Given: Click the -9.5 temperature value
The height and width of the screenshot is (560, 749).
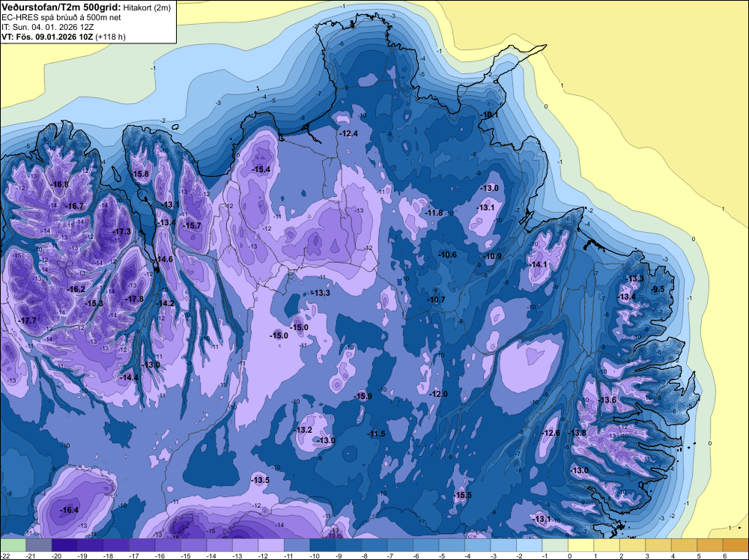Looking at the screenshot, I should point(658,289).
